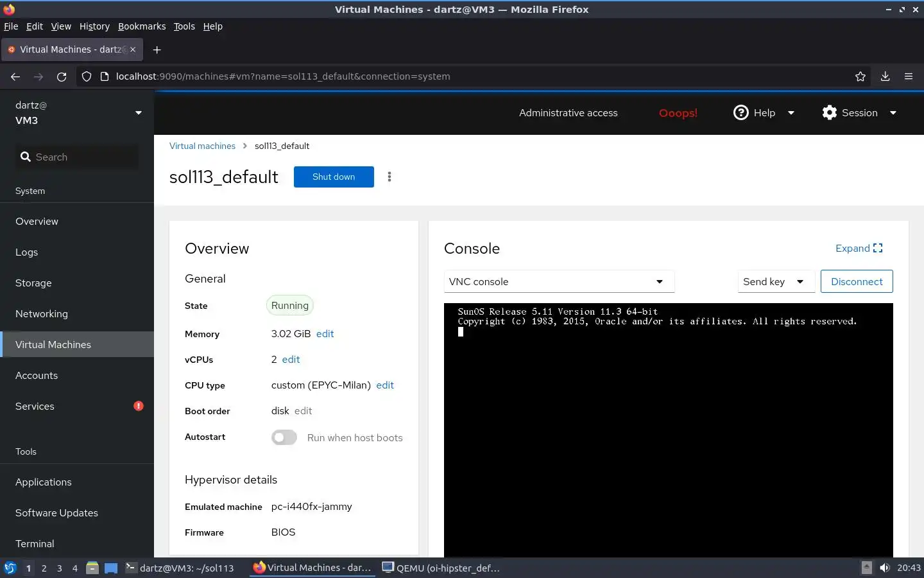
Task: Open the Bookmarks menu
Action: pyautogui.click(x=142, y=26)
